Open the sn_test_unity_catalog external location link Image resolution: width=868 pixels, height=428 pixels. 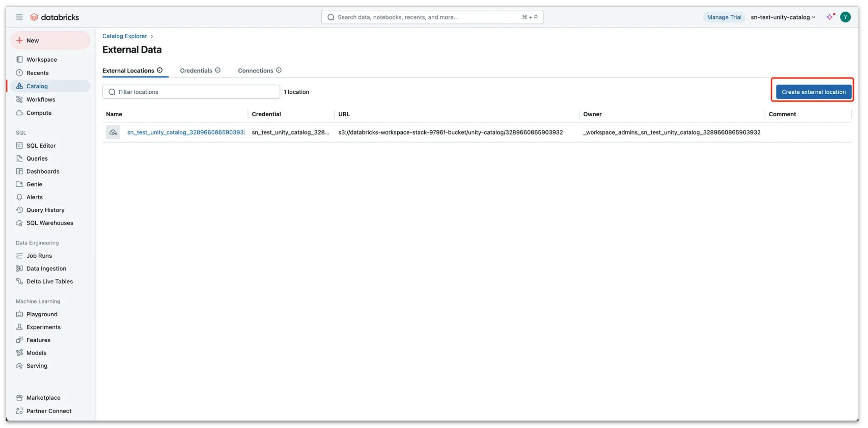click(185, 132)
